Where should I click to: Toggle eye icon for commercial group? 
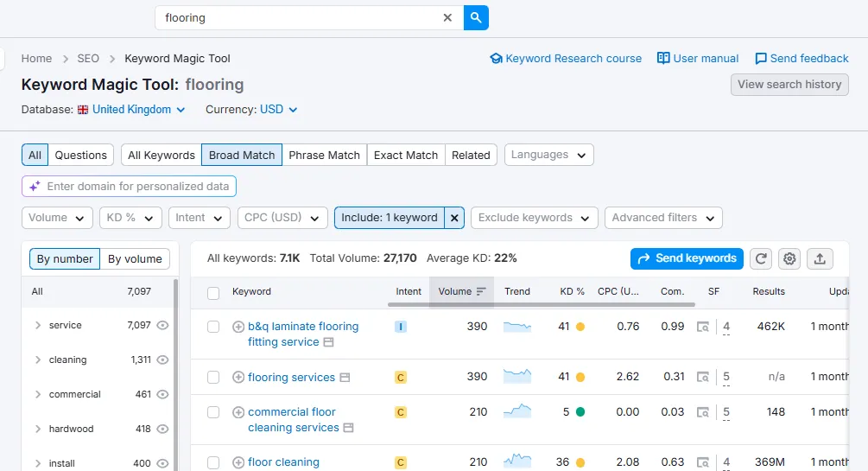pos(162,394)
